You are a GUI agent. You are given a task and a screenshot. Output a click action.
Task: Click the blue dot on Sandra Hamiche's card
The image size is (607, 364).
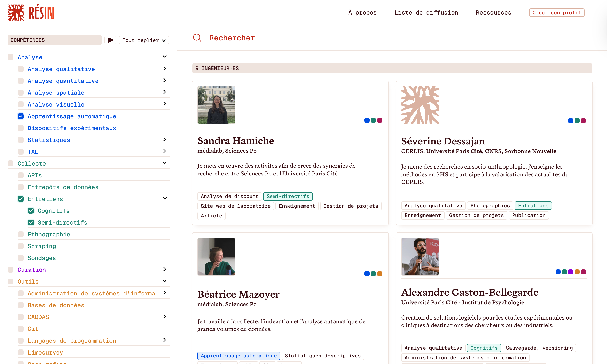click(x=367, y=120)
